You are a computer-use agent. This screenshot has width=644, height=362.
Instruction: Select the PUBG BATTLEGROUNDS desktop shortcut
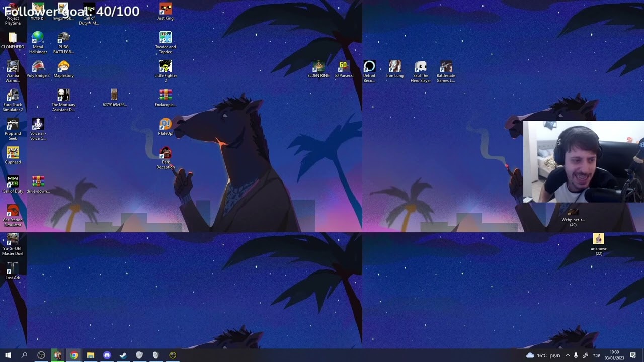(63, 43)
